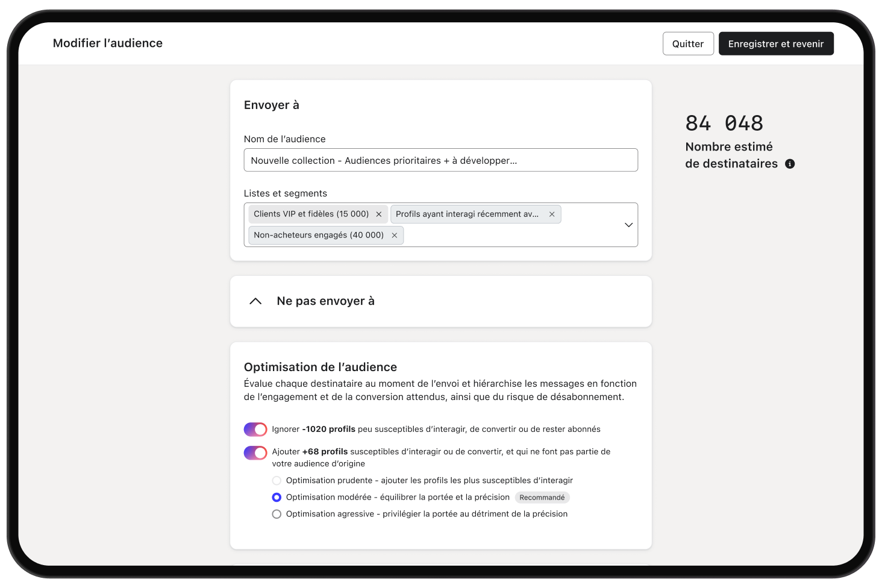The image size is (882, 588).
Task: Remove the Non-acheteurs engagés tag
Action: (395, 236)
